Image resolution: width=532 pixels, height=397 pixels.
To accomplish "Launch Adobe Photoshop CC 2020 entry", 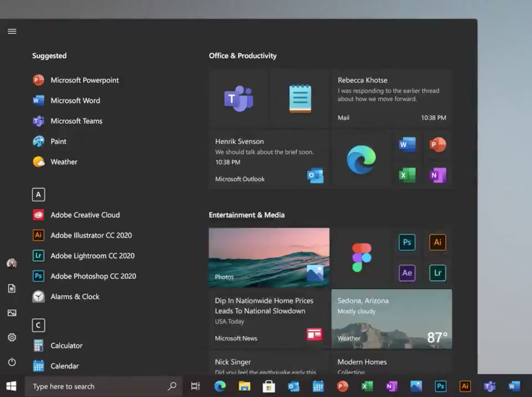I will 84,276.
